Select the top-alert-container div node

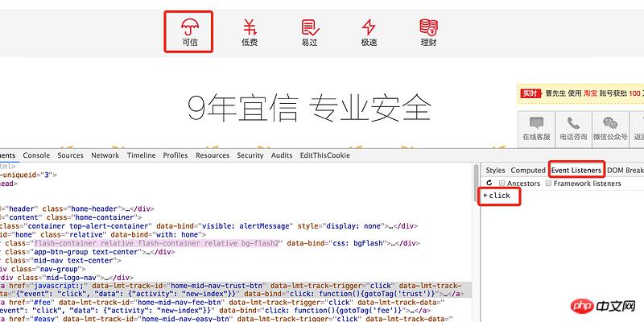tap(208, 226)
